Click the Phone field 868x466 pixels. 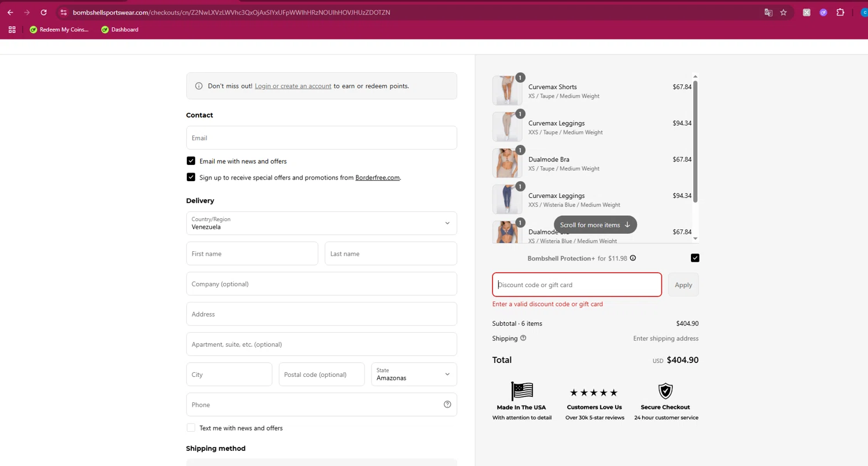[321, 405]
